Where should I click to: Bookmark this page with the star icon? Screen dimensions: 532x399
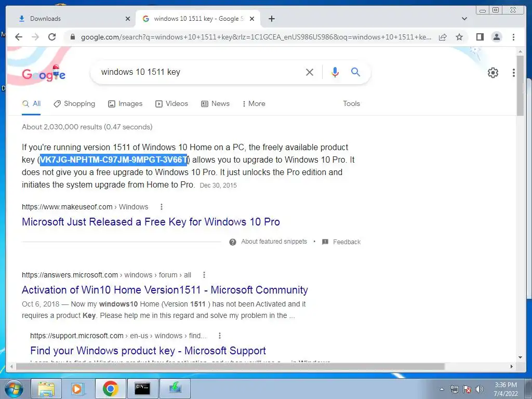[x=459, y=37]
